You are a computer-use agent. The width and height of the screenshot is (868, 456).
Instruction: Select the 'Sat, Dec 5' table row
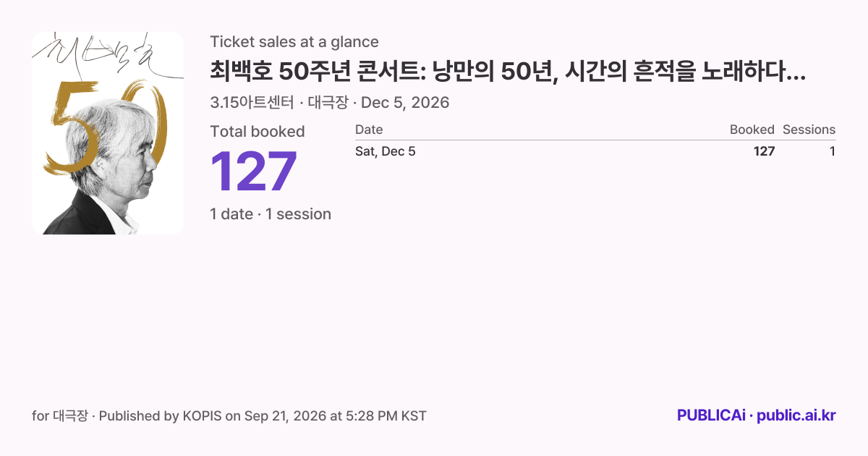point(595,151)
